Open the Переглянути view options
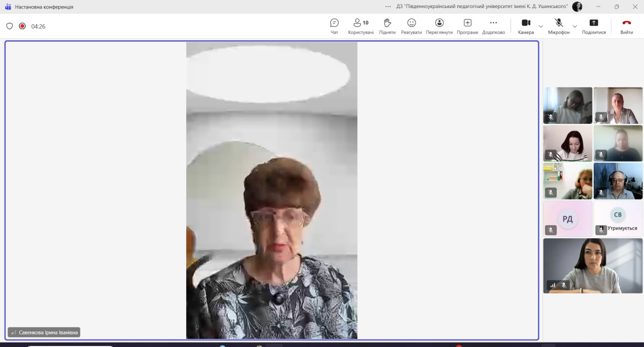Screen dimensions: 644x347 click(x=439, y=26)
